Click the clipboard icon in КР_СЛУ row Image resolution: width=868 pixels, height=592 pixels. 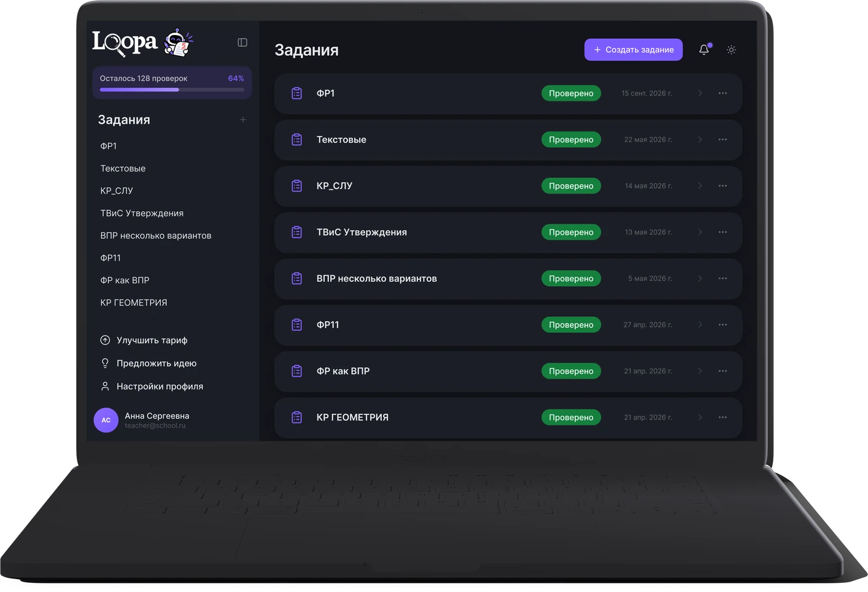click(296, 185)
